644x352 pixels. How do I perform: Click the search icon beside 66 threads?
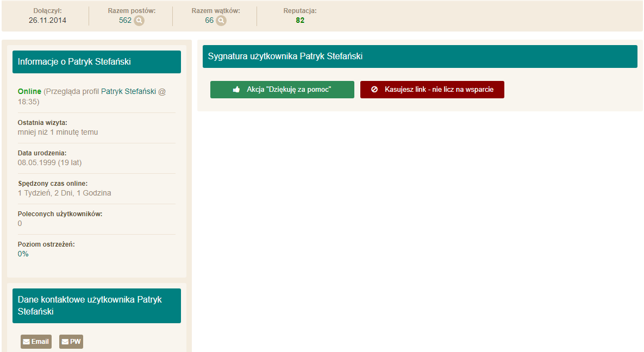221,21
